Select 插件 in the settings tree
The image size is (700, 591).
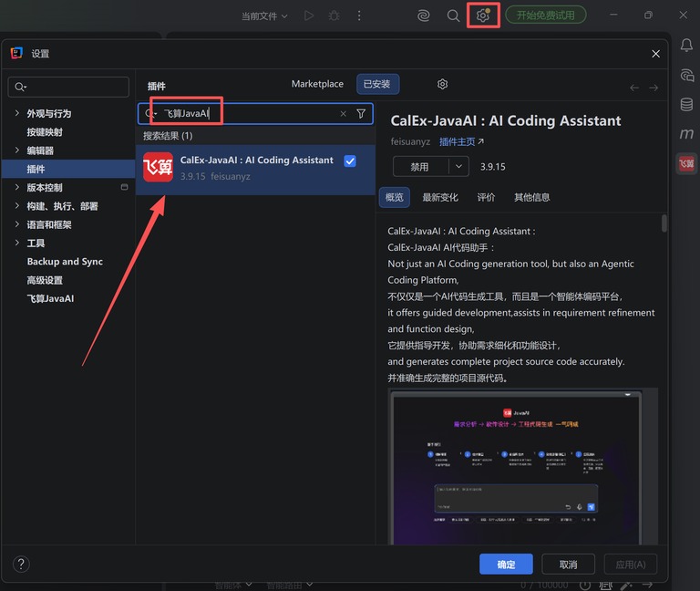pos(68,169)
